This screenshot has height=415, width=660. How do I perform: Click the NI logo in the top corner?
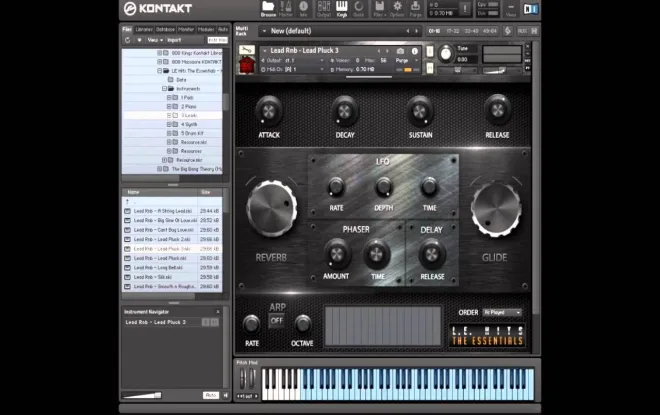tap(531, 9)
